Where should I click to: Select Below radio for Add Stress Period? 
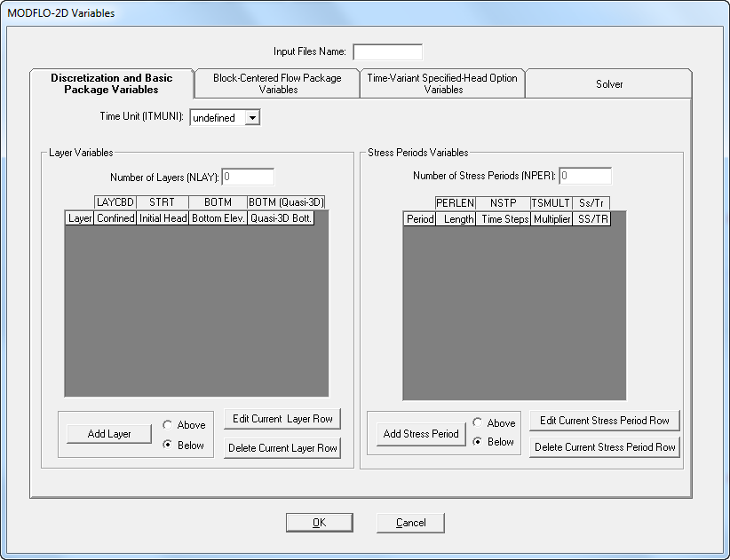coord(479,442)
